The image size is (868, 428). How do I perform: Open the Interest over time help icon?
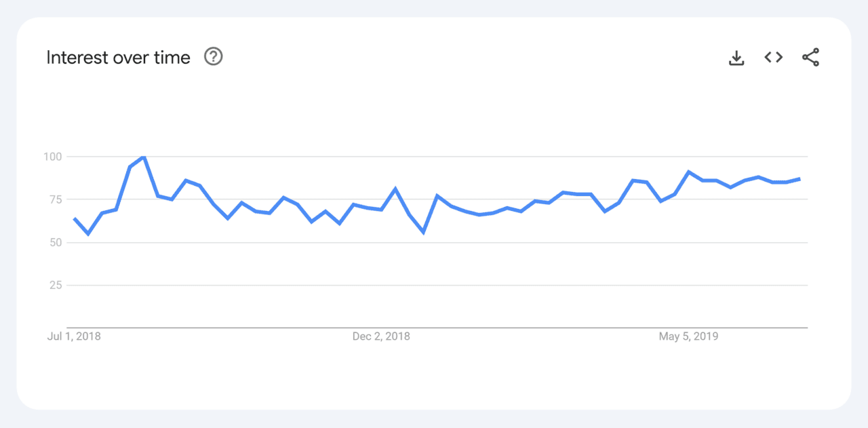213,57
